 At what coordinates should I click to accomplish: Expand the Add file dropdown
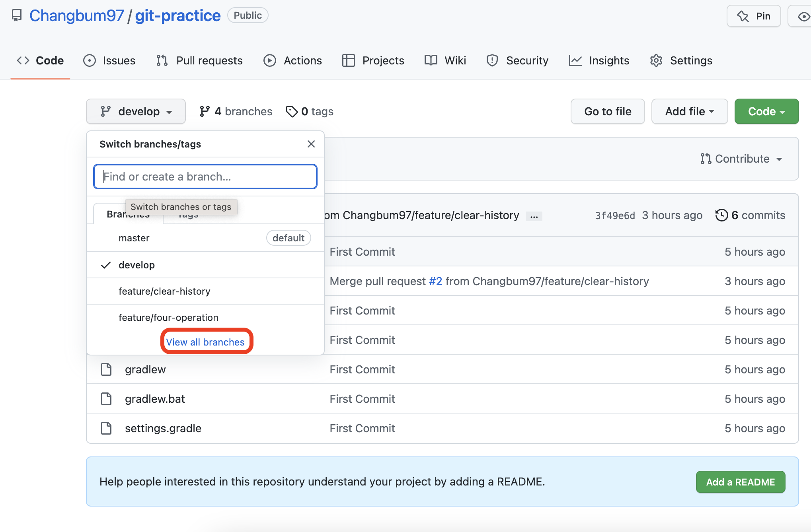pyautogui.click(x=689, y=111)
